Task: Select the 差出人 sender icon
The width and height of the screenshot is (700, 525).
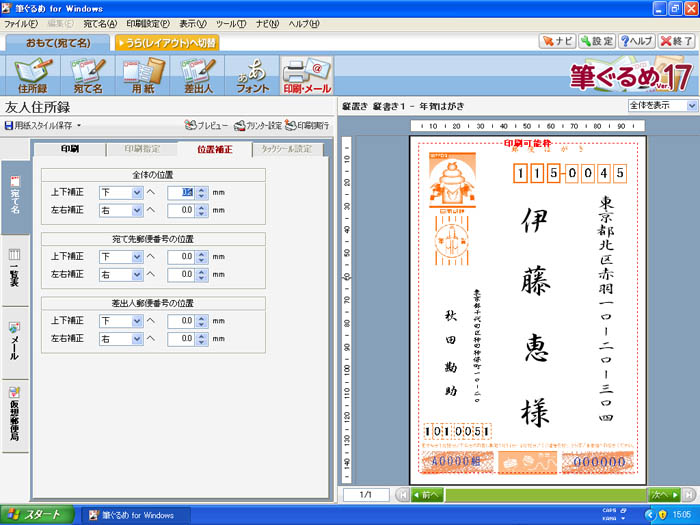Action: (203, 75)
